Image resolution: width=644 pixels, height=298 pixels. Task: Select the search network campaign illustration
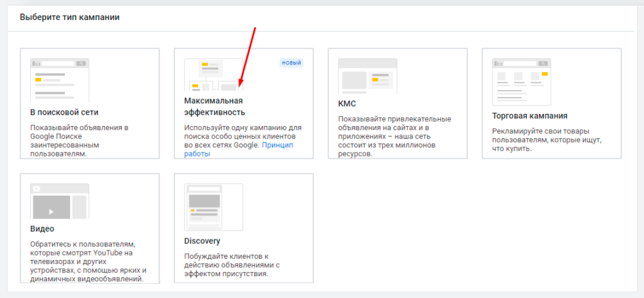[x=60, y=80]
